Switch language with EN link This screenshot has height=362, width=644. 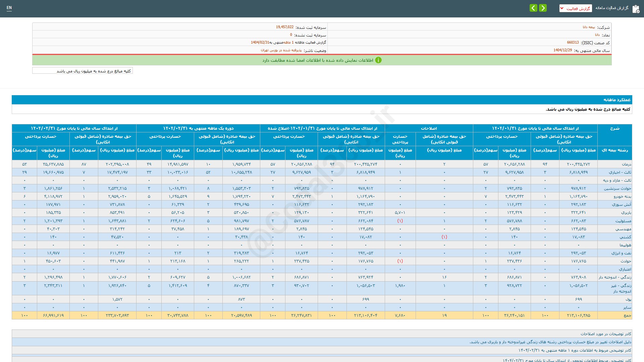click(x=9, y=8)
